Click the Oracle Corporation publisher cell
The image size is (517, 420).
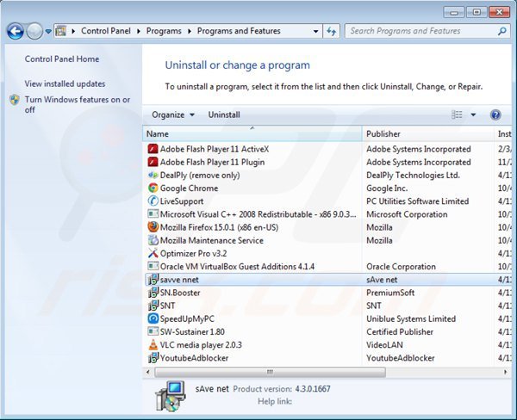coord(401,267)
